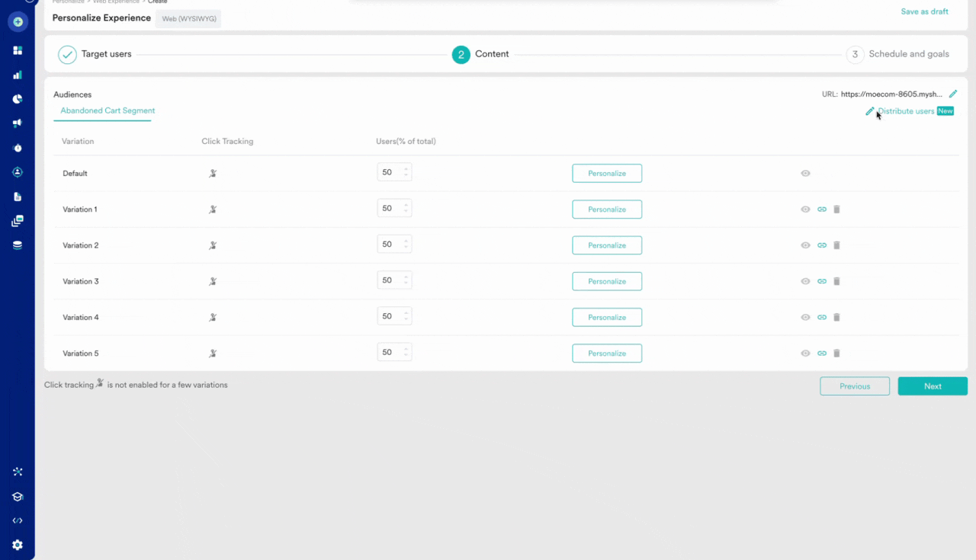Open the Campaigns megaphone icon in sidebar
976x560 pixels.
pos(17,123)
